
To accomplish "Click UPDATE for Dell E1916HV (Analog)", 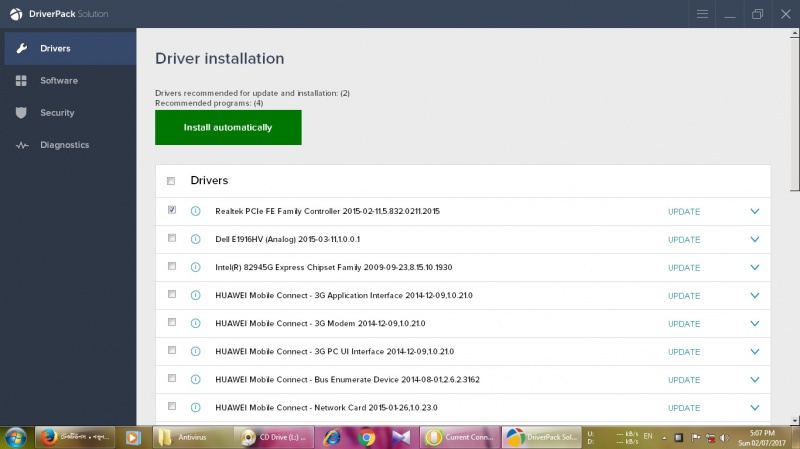I will click(684, 240).
